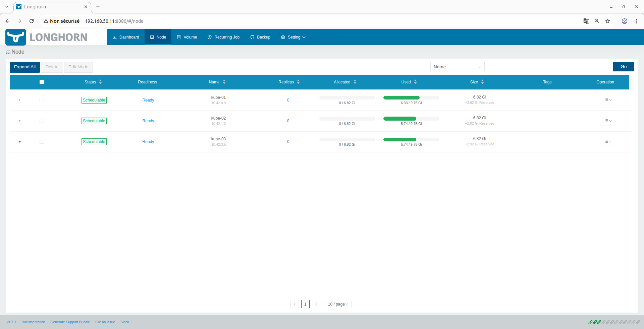644x329 pixels.
Task: Check the kube-02 row checkbox
Action: pyautogui.click(x=42, y=121)
